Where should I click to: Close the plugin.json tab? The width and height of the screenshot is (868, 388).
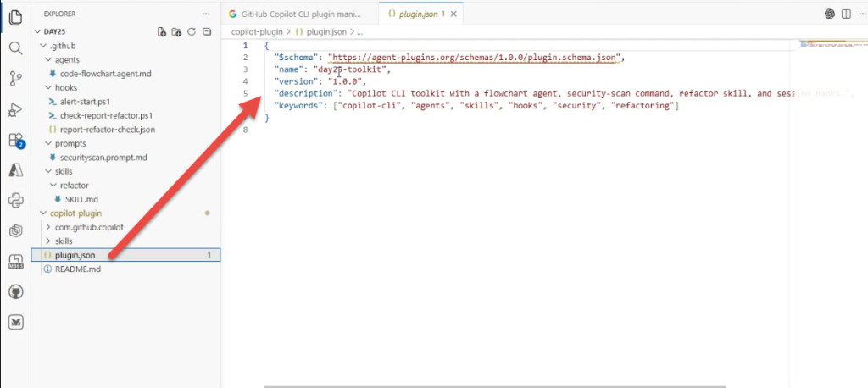point(454,14)
